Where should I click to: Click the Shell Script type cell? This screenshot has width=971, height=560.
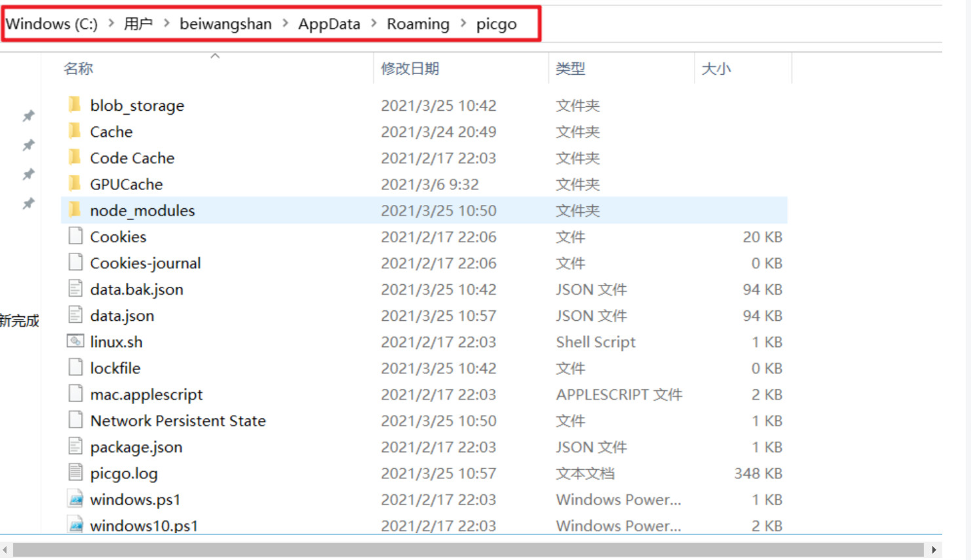596,342
